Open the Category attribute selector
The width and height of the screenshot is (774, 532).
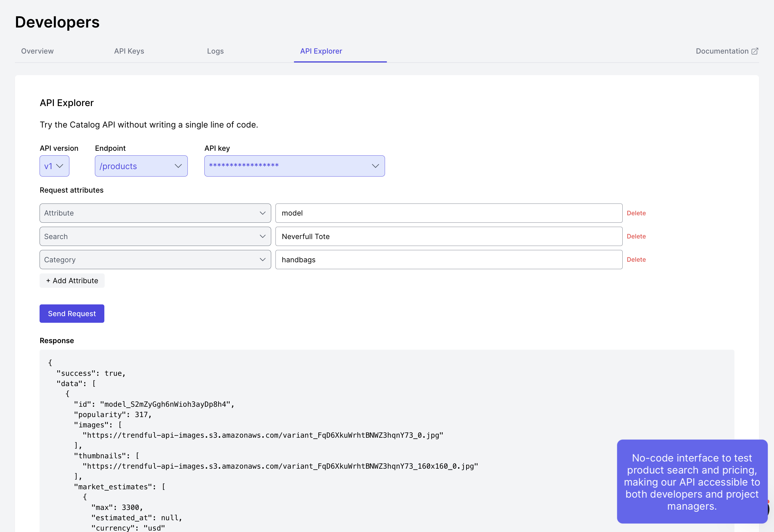155,260
